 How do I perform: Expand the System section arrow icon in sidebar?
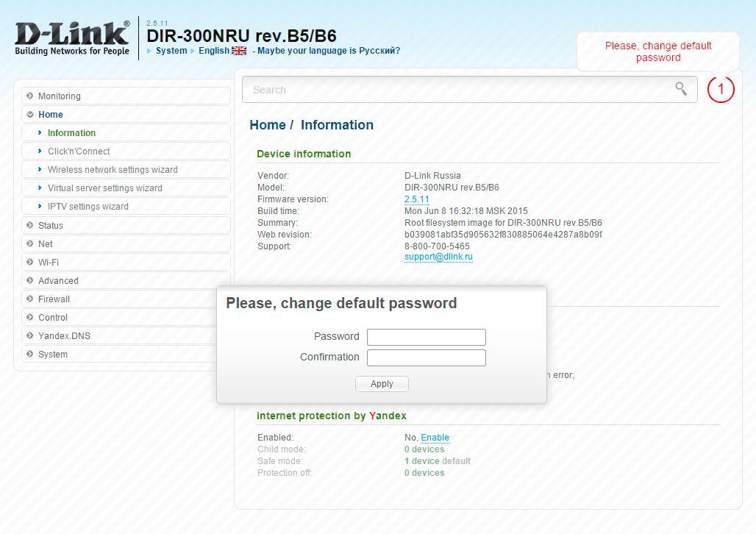[x=30, y=354]
